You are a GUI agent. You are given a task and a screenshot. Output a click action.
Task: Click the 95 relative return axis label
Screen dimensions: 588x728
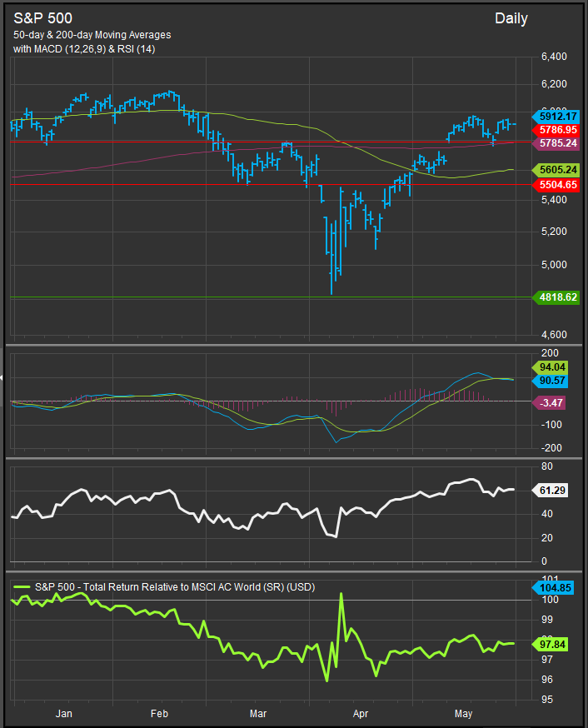click(547, 699)
